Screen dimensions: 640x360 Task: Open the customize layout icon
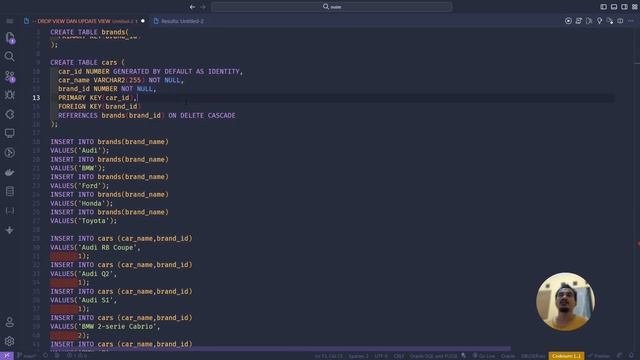(635, 7)
